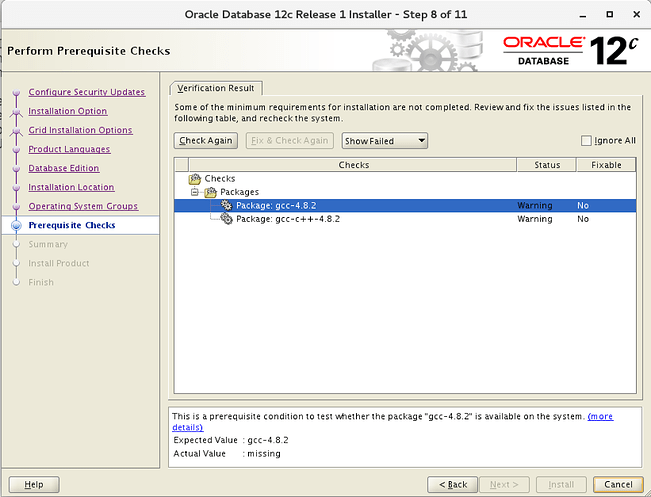The height and width of the screenshot is (497, 651).
Task: Click the disabled Summary step
Action: click(x=48, y=245)
